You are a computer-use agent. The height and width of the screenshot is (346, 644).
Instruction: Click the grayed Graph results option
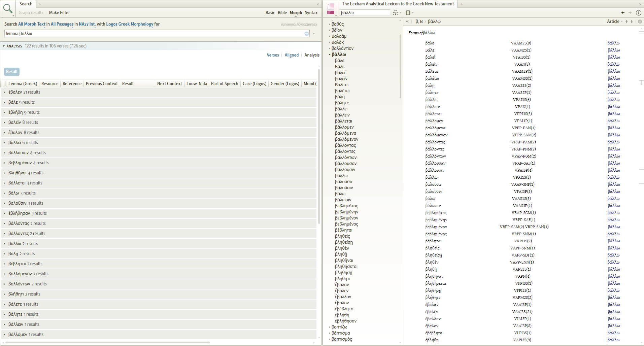tap(31, 13)
